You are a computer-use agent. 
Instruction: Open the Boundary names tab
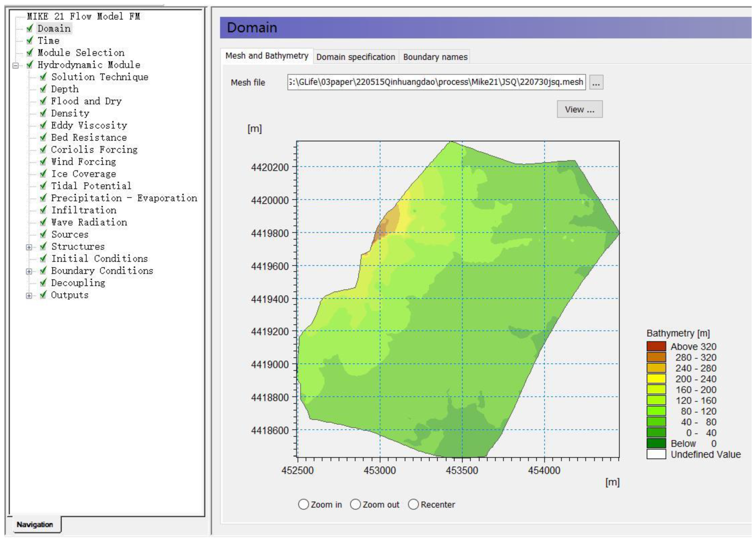[x=435, y=57]
